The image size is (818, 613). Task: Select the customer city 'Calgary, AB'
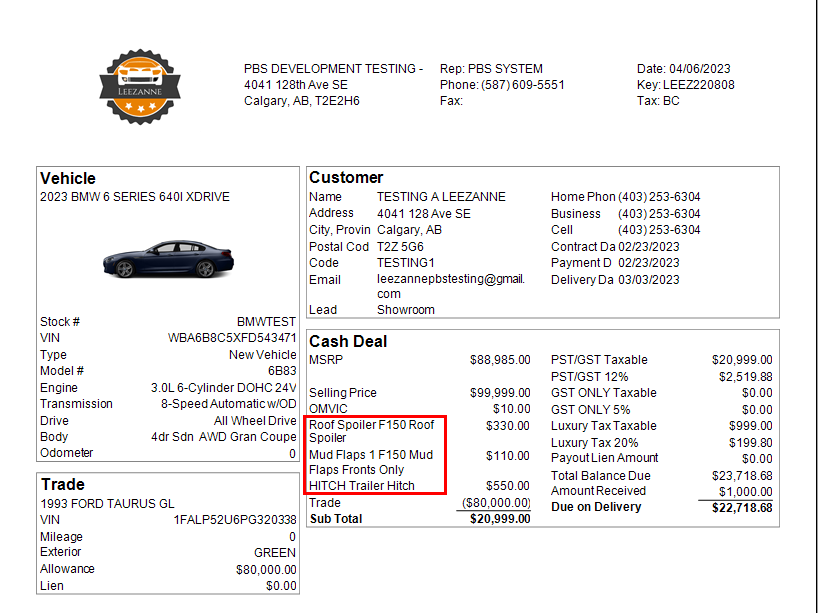click(410, 230)
